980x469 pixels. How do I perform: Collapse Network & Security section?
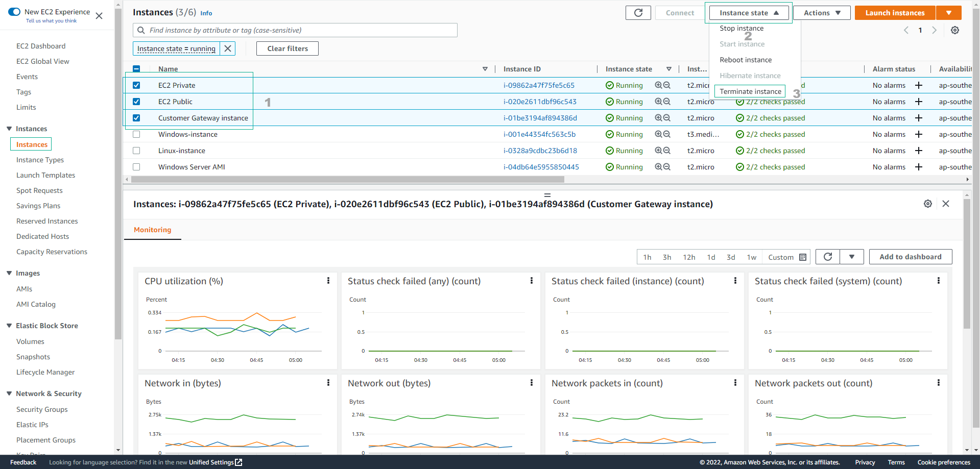(9, 393)
